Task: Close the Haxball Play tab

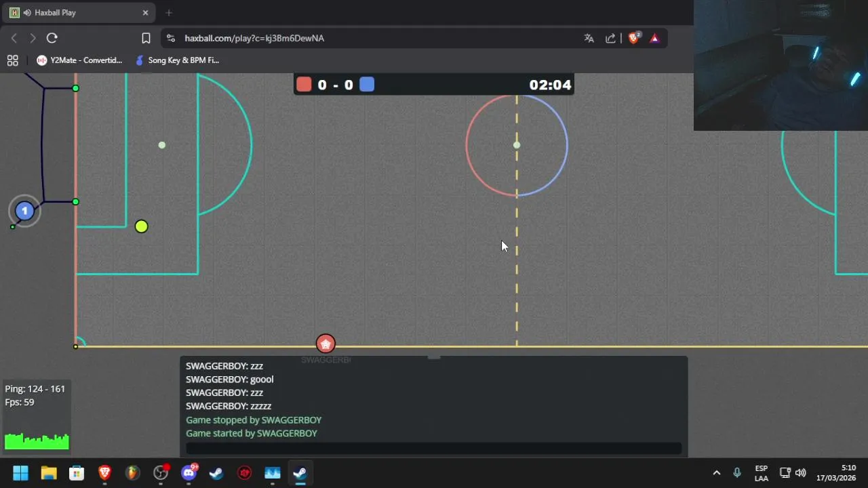Action: pyautogui.click(x=145, y=12)
